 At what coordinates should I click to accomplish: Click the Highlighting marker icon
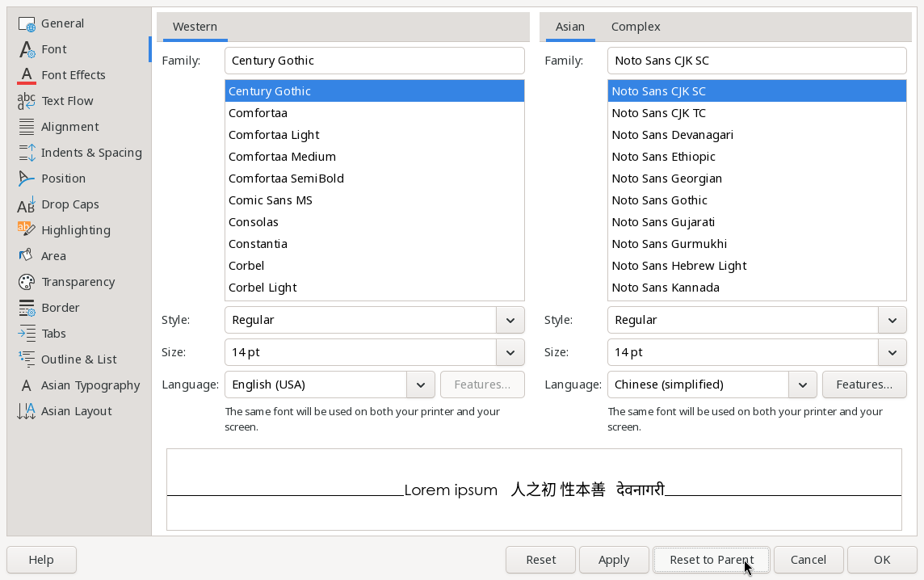coord(27,230)
